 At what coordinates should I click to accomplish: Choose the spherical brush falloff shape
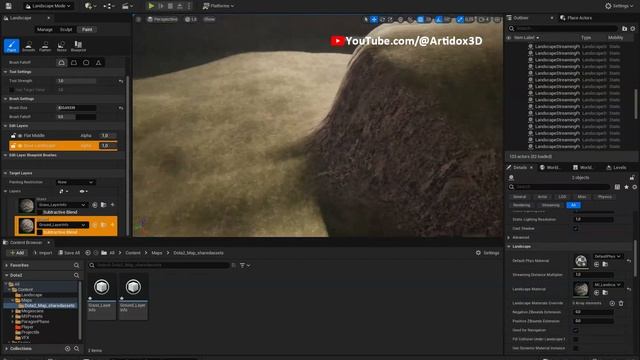[x=86, y=62]
